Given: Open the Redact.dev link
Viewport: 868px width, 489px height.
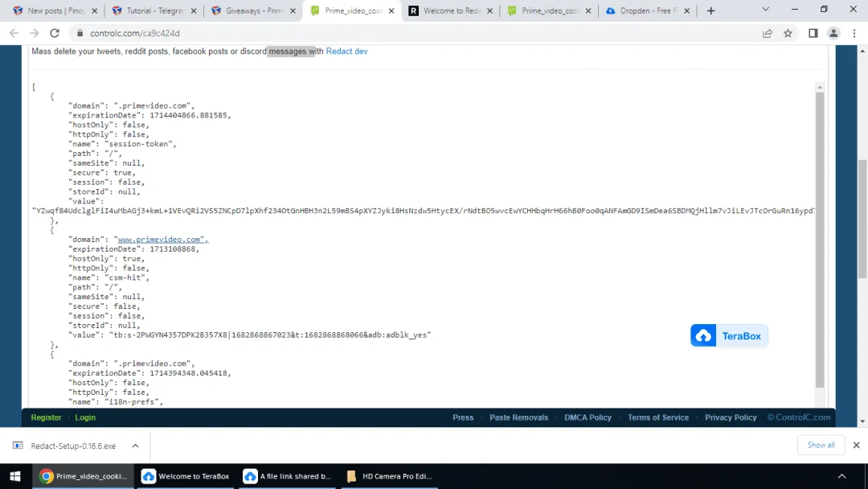Looking at the screenshot, I should [x=346, y=51].
